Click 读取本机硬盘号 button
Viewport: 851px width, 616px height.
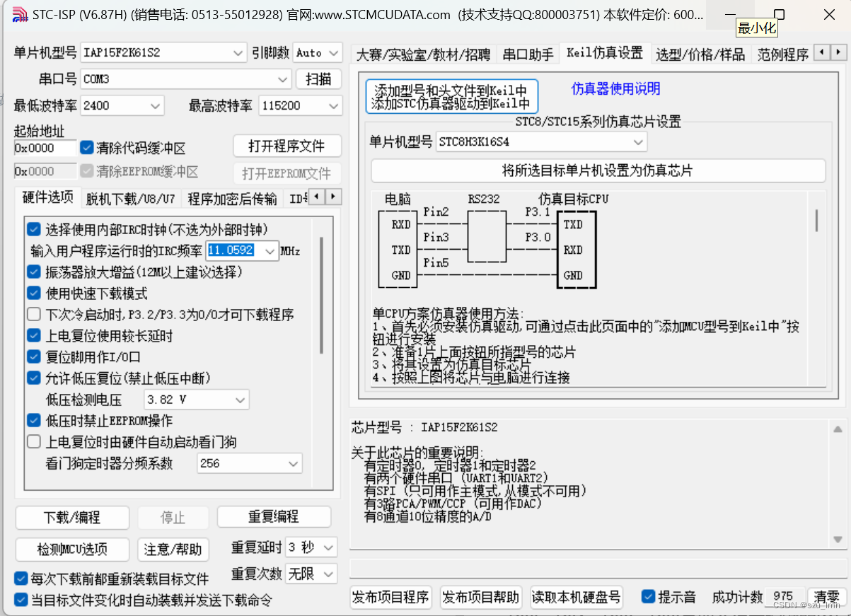[576, 597]
